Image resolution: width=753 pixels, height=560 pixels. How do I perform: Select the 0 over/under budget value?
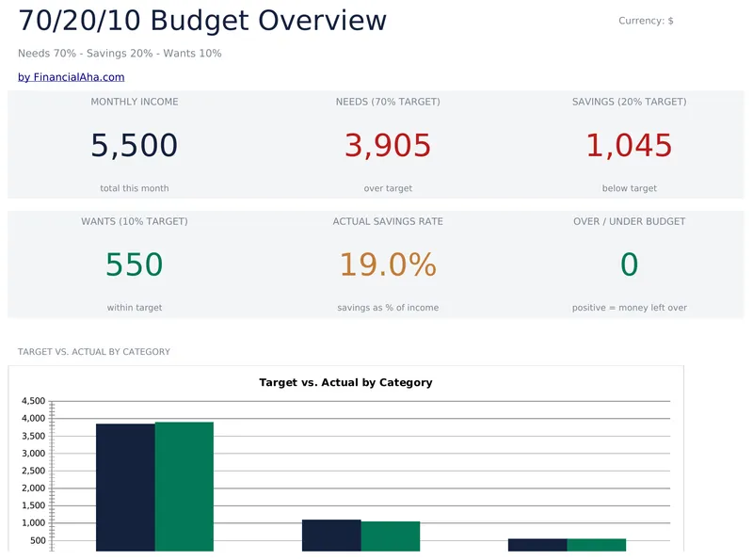tap(629, 264)
